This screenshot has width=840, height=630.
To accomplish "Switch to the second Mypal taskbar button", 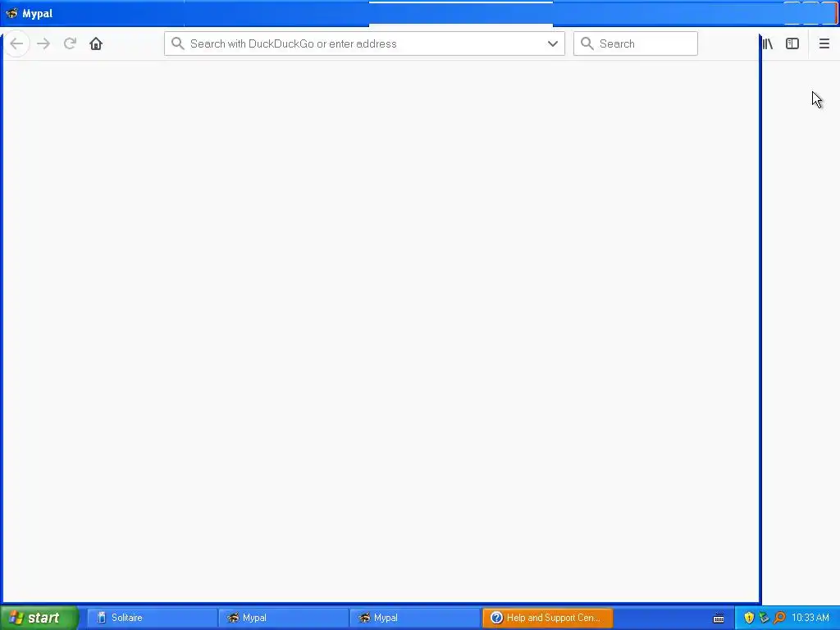I will (x=414, y=618).
